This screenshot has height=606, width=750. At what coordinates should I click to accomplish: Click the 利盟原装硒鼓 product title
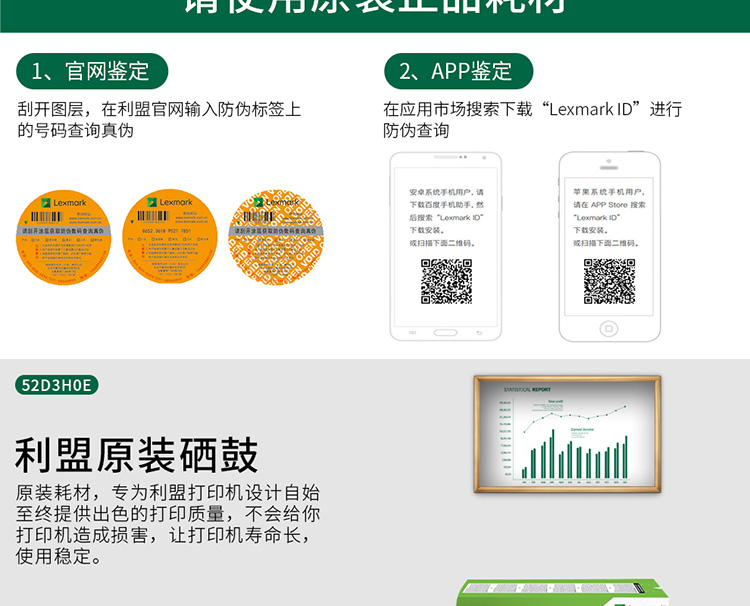point(137,455)
